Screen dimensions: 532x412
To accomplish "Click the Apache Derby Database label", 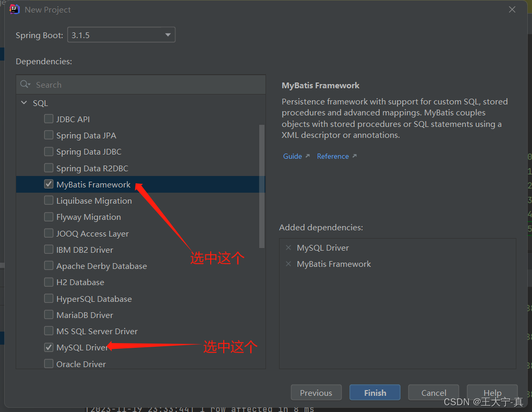I will (102, 266).
